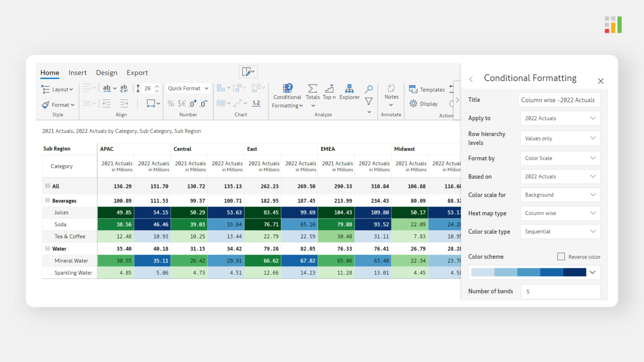The height and width of the screenshot is (362, 644).
Task: Click the Totals sigma icon
Action: (313, 89)
